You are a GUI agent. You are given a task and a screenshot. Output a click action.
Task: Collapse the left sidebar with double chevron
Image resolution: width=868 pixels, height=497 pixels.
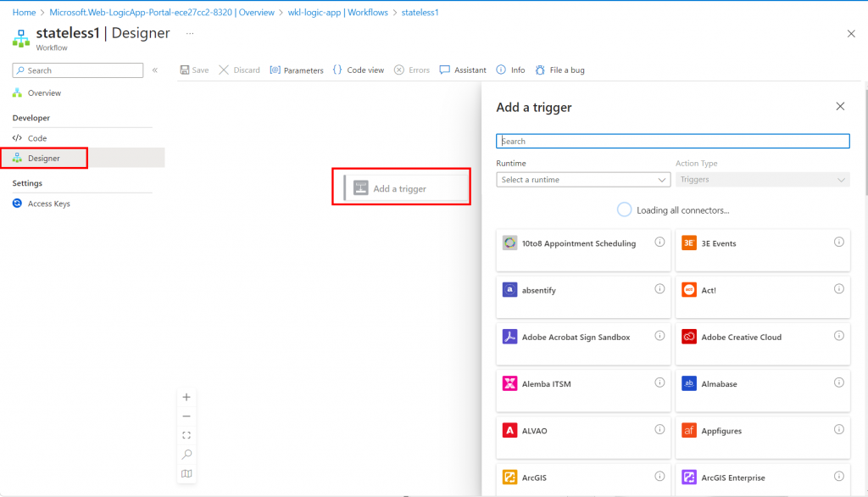[x=155, y=70]
